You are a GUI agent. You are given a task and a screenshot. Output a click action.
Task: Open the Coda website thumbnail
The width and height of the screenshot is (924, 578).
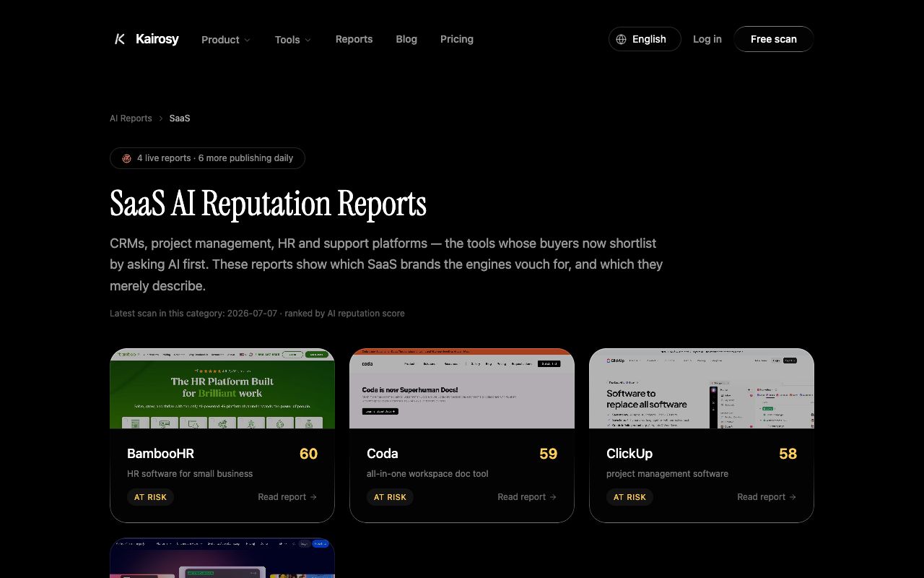click(x=462, y=389)
